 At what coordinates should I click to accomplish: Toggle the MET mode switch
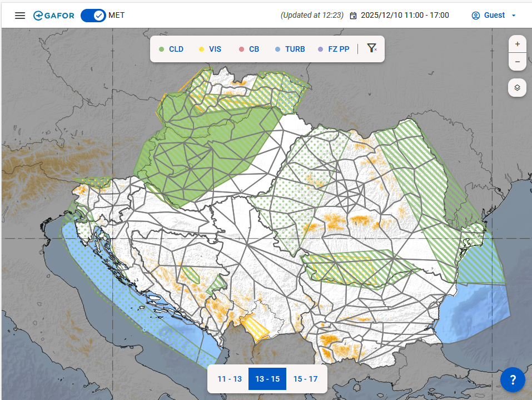point(93,16)
